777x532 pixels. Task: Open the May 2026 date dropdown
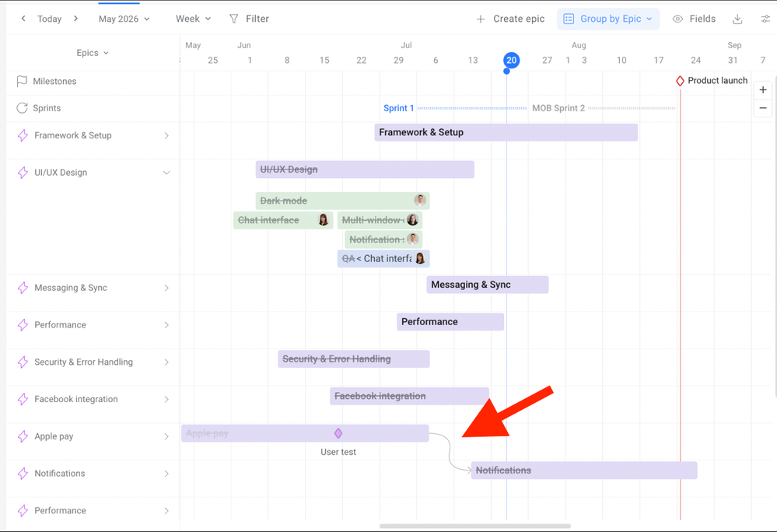(124, 19)
